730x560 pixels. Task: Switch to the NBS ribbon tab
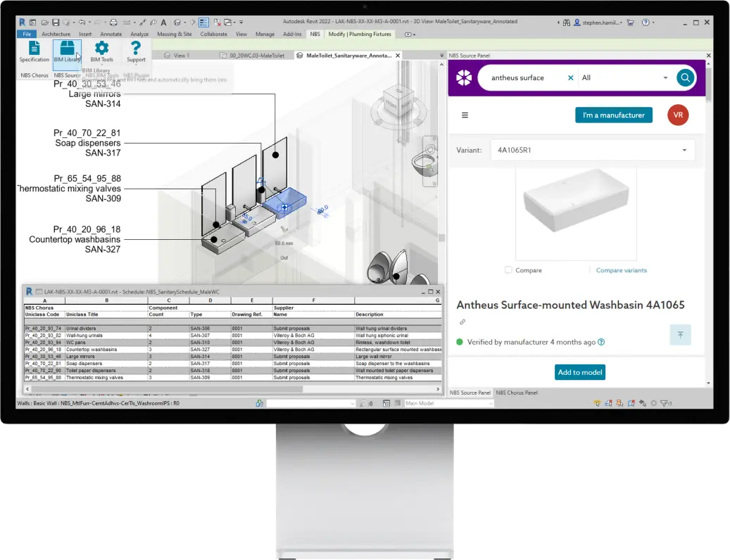click(x=315, y=33)
